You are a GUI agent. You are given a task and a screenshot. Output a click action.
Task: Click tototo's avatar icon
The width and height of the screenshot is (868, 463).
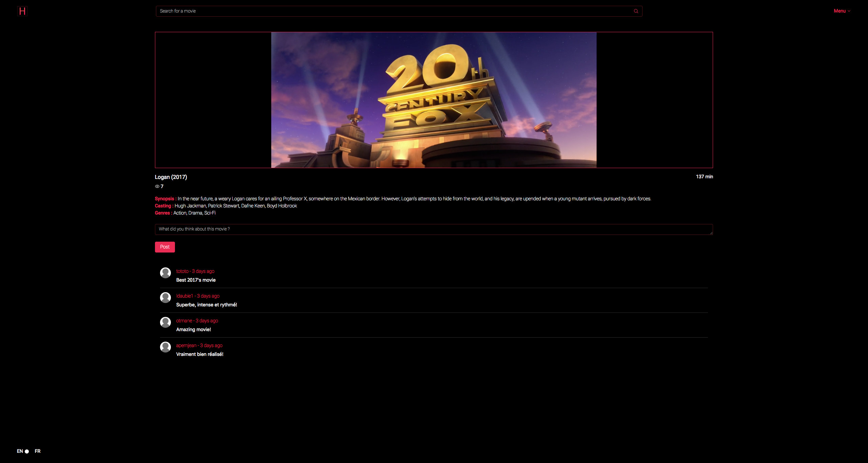tap(165, 273)
